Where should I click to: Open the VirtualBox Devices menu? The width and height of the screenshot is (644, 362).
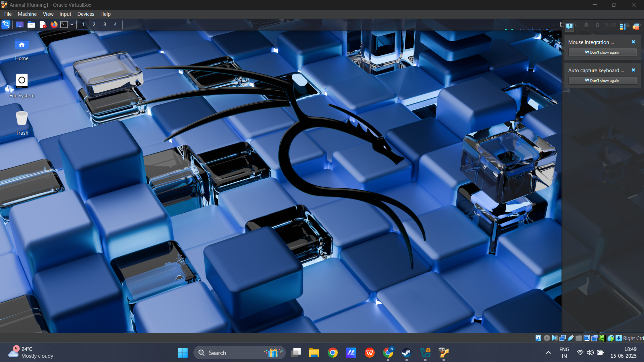86,14
